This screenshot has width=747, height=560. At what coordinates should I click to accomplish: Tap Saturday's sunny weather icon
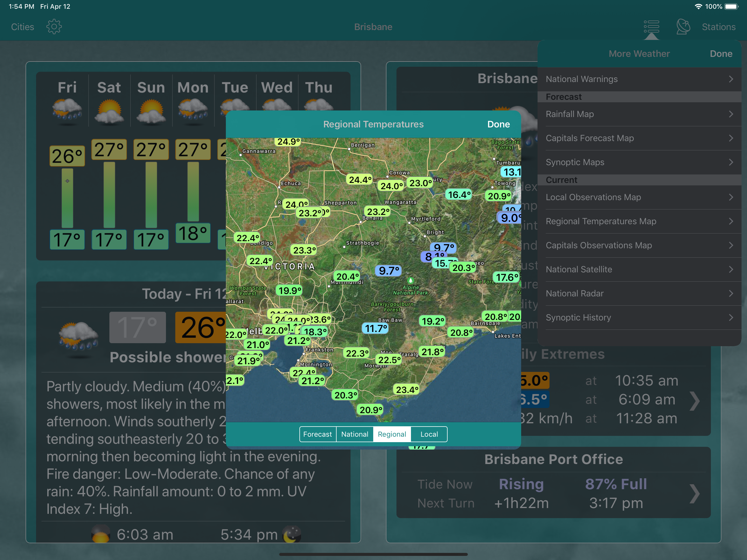point(109,111)
